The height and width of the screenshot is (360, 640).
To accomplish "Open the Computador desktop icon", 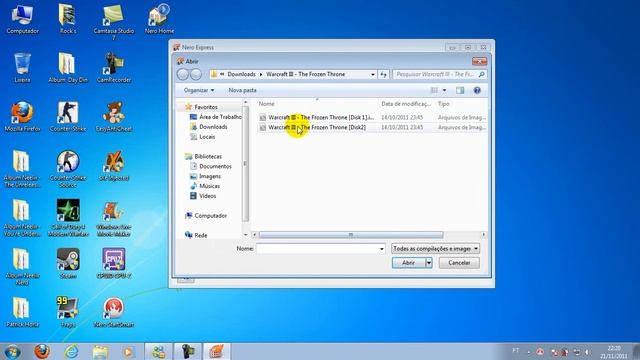I will (x=22, y=19).
